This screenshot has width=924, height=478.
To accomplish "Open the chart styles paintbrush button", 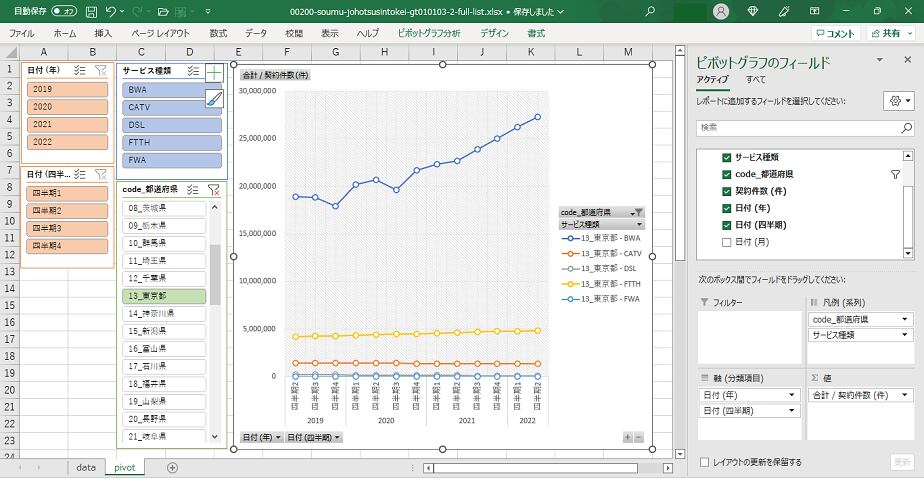I will [214, 98].
